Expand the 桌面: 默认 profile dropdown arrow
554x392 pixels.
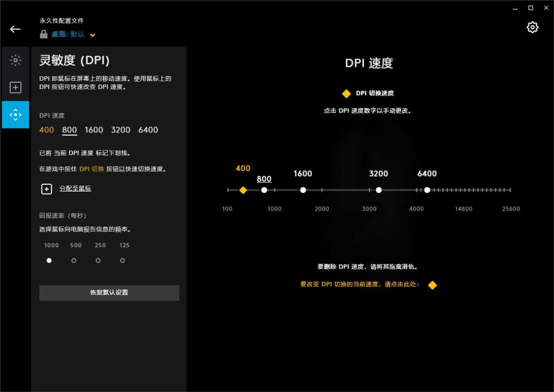pos(93,35)
